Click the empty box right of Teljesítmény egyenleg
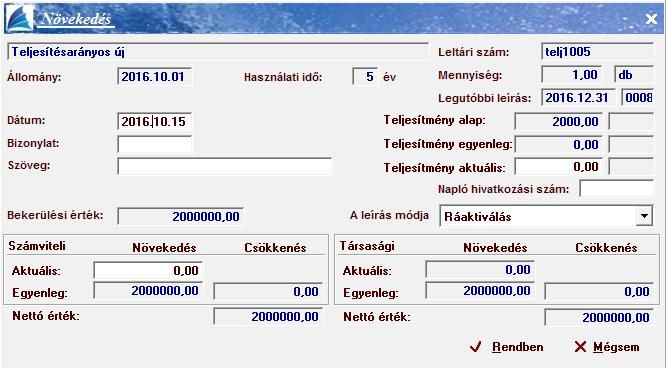This screenshot has width=666, height=370. click(631, 144)
